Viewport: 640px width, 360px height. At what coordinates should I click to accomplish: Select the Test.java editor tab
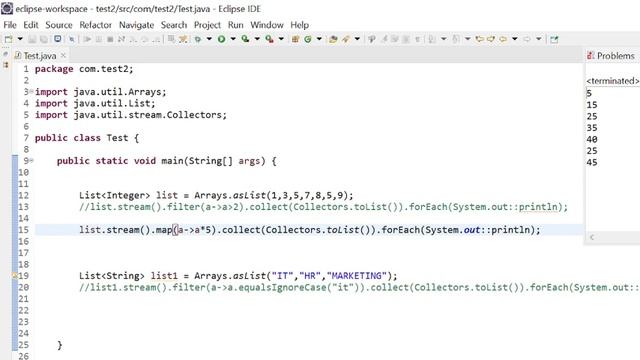[40, 56]
